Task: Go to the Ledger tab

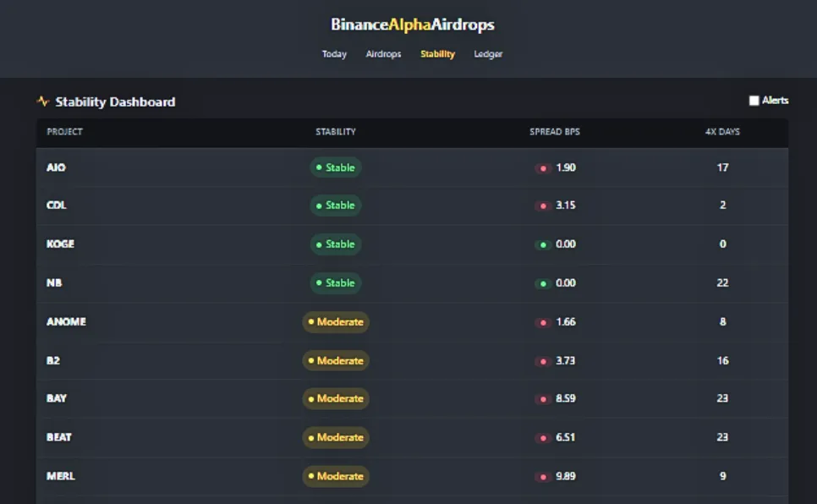Action: (488, 54)
